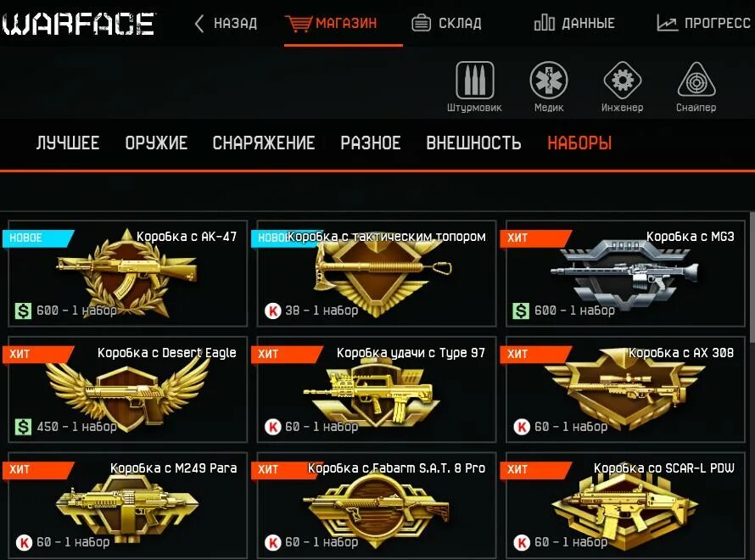Select the Медик class icon

point(548,80)
